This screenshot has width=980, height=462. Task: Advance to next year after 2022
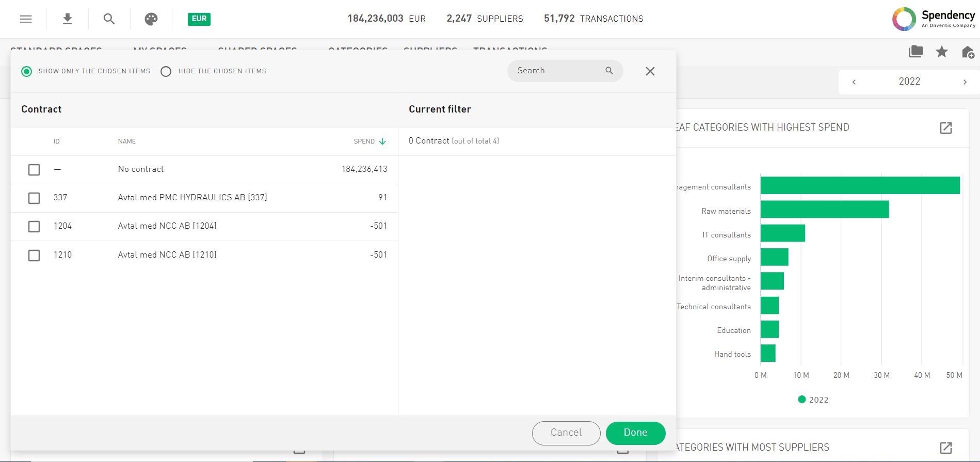[965, 82]
